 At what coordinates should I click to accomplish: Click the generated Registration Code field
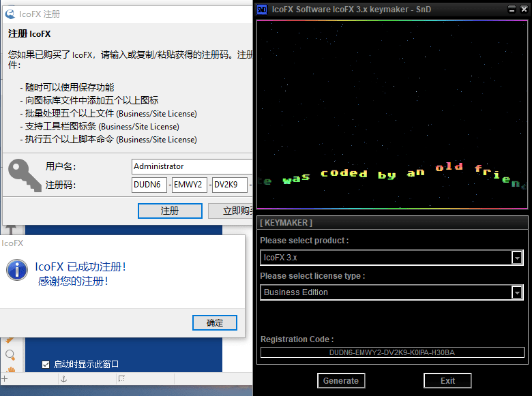point(392,352)
